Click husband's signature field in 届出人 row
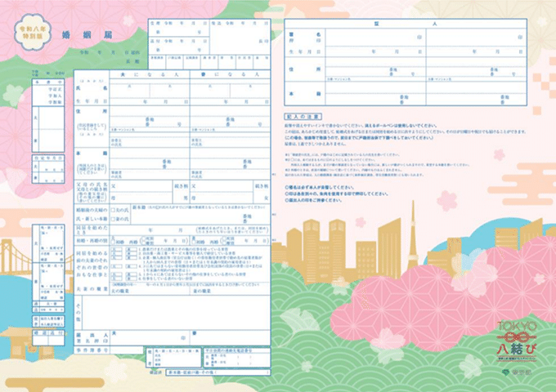556x392 pixels. coord(150,338)
